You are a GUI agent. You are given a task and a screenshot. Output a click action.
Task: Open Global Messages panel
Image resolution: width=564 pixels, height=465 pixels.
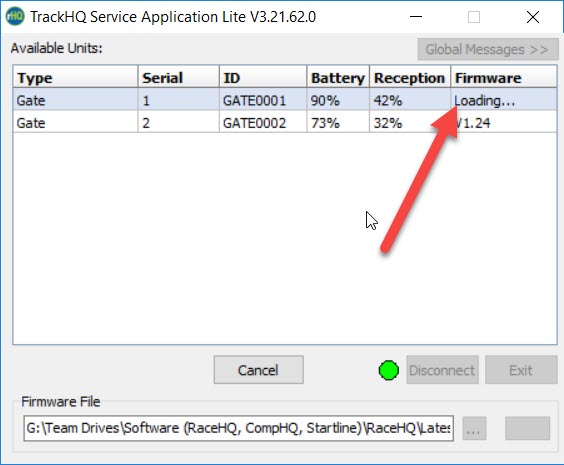(488, 49)
